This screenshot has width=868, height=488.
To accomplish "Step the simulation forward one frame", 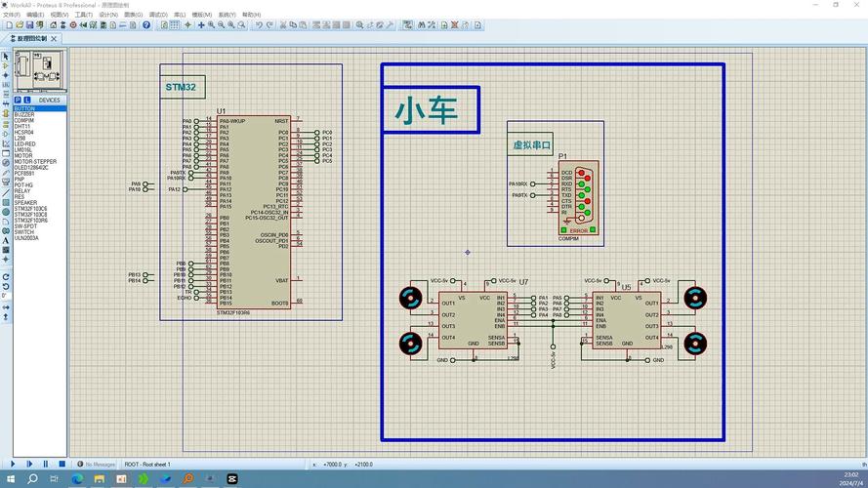I will click(29, 465).
